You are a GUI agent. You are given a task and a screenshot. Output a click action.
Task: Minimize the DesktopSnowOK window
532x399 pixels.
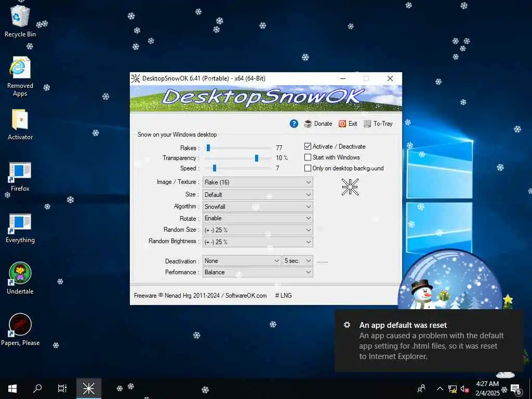point(343,78)
